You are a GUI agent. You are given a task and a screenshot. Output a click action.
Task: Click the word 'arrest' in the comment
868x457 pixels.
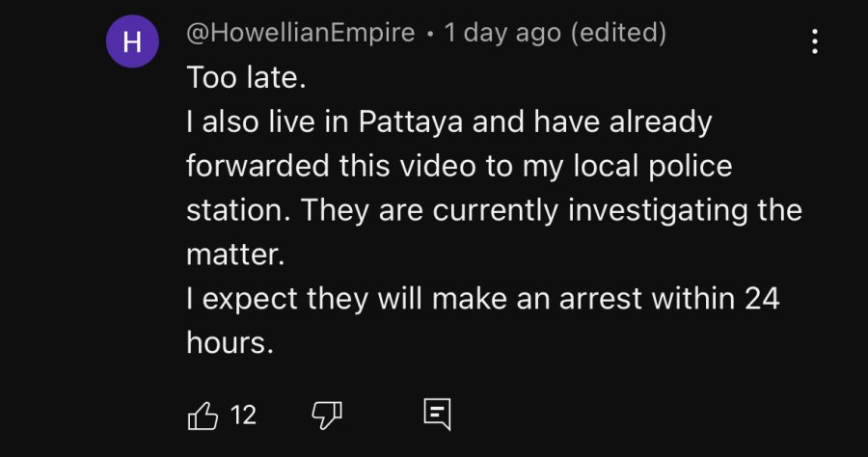coord(601,299)
